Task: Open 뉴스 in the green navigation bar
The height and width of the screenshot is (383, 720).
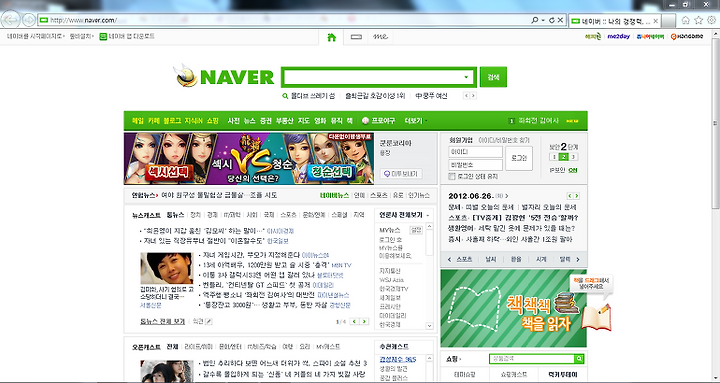Action: (x=249, y=121)
